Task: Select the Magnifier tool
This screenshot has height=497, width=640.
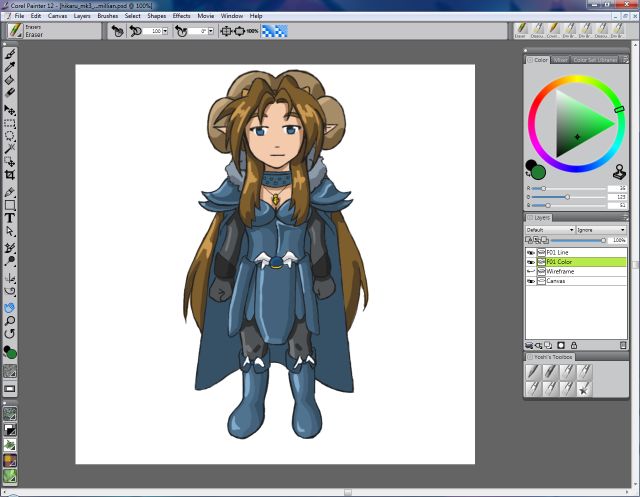Action: 10,321
